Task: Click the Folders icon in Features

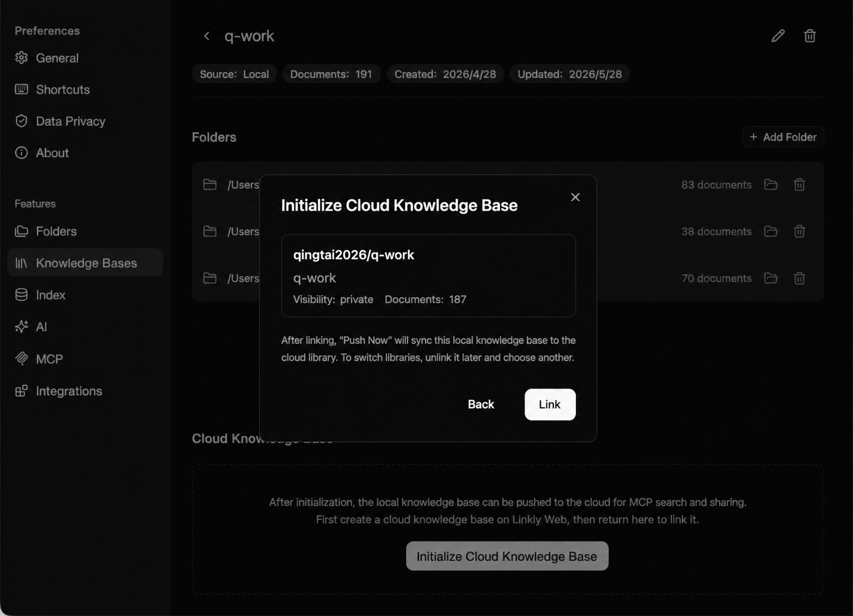Action: coord(21,231)
